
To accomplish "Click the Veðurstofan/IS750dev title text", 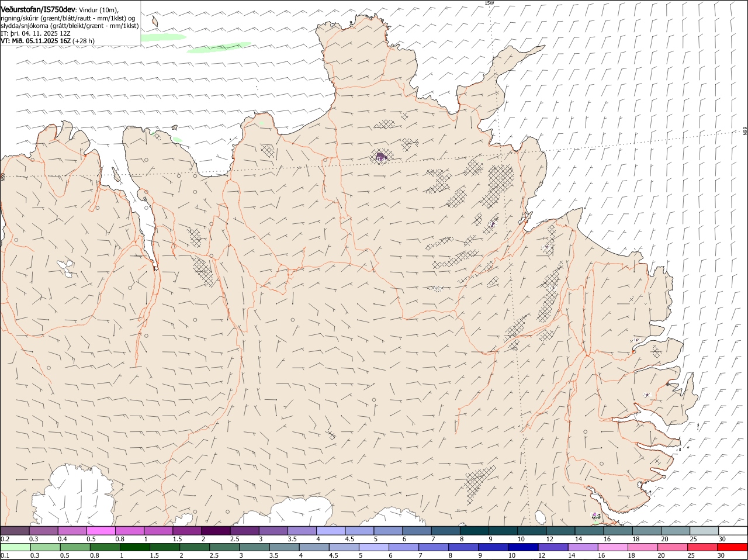I will (x=38, y=10).
